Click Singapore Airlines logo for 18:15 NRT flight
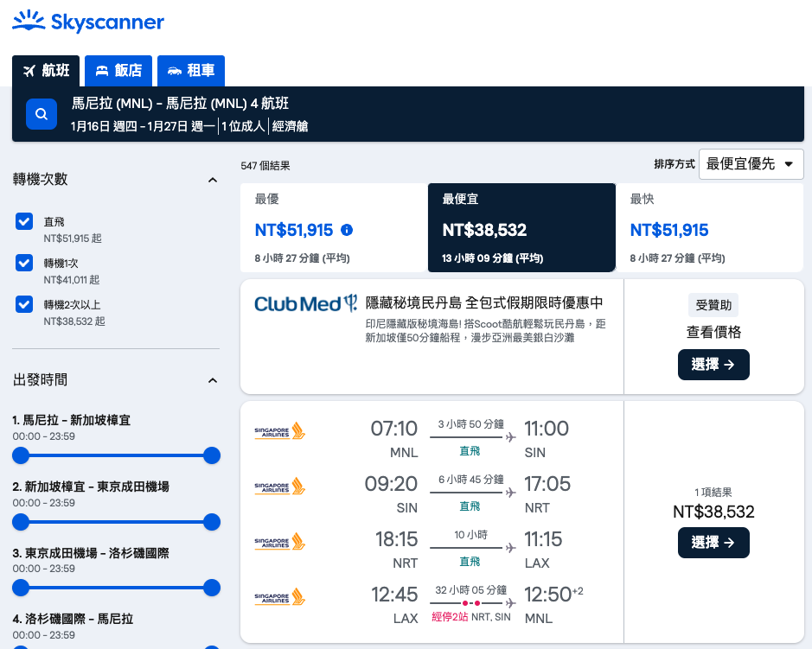812x649 pixels. click(x=279, y=542)
